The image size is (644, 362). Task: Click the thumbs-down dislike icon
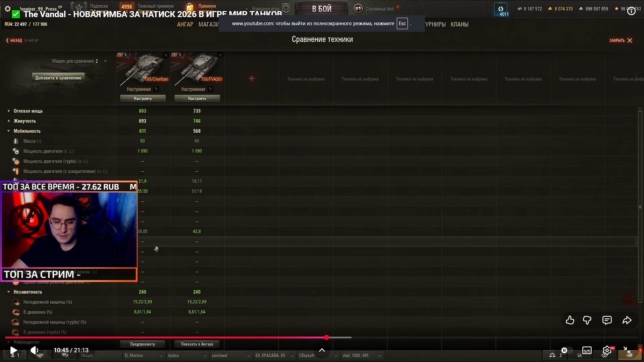tap(587, 320)
